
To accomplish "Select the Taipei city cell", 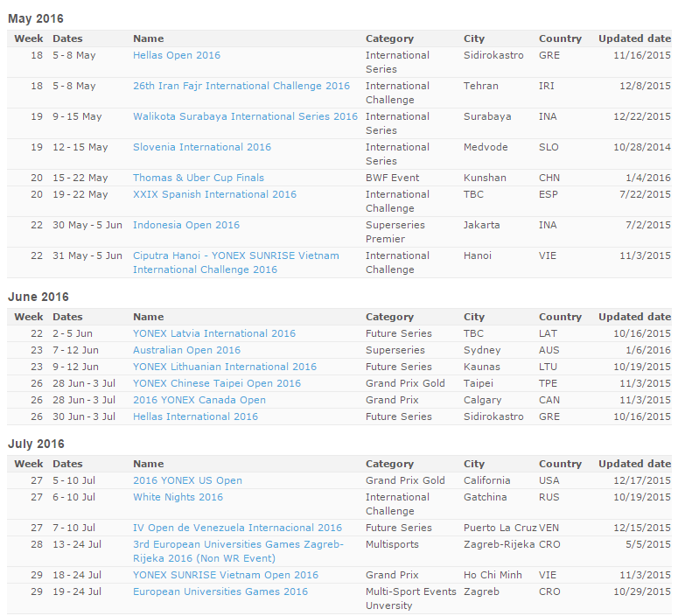I will pyautogui.click(x=479, y=384).
